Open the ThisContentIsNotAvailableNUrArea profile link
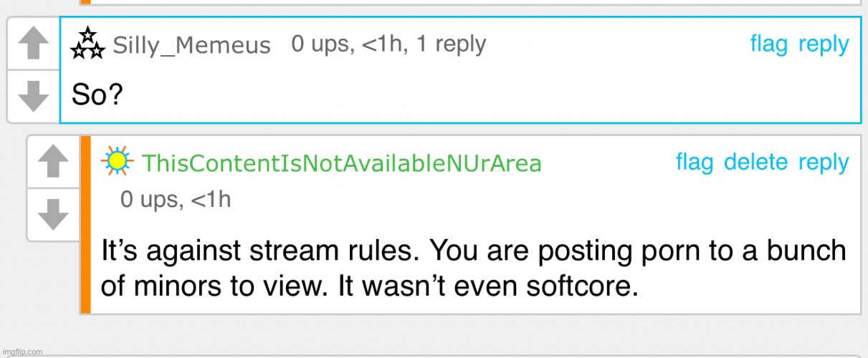This screenshot has height=358, width=868. coord(341,164)
